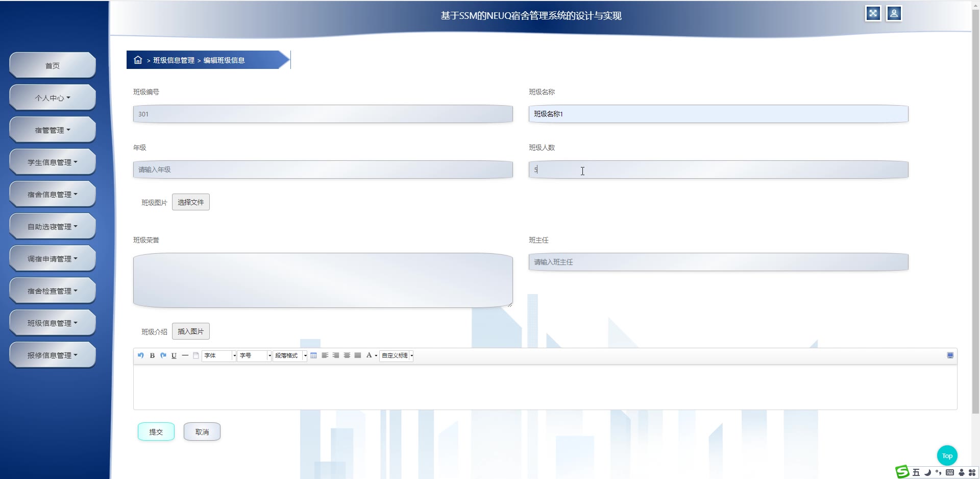
Task: Click the person icon in IME bar
Action: tap(962, 472)
